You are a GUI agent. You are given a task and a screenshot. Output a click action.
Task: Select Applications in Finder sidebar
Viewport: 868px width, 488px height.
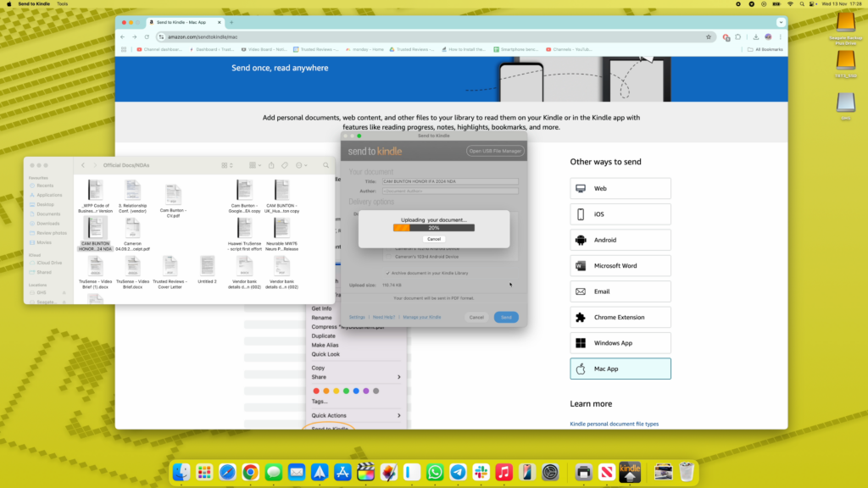click(x=49, y=195)
